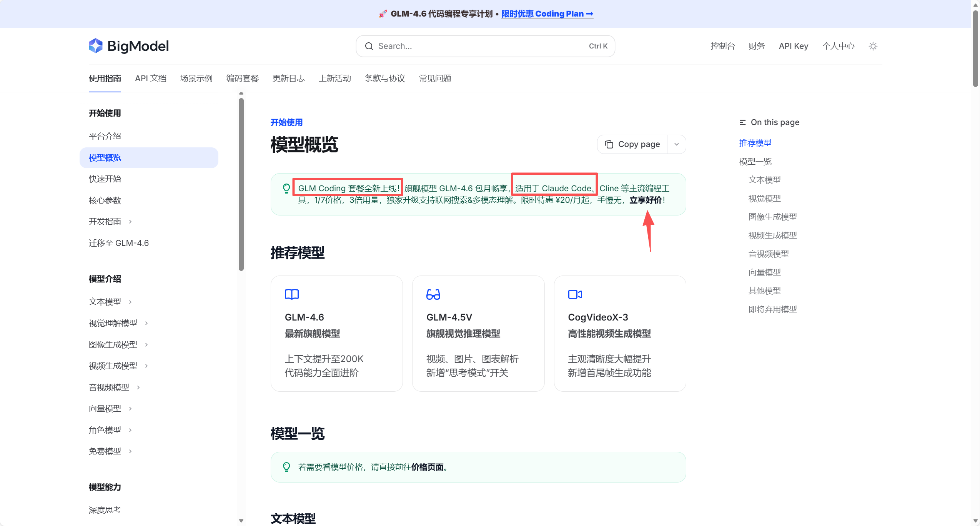Open API Key in the header
The height and width of the screenshot is (526, 980).
click(x=794, y=46)
